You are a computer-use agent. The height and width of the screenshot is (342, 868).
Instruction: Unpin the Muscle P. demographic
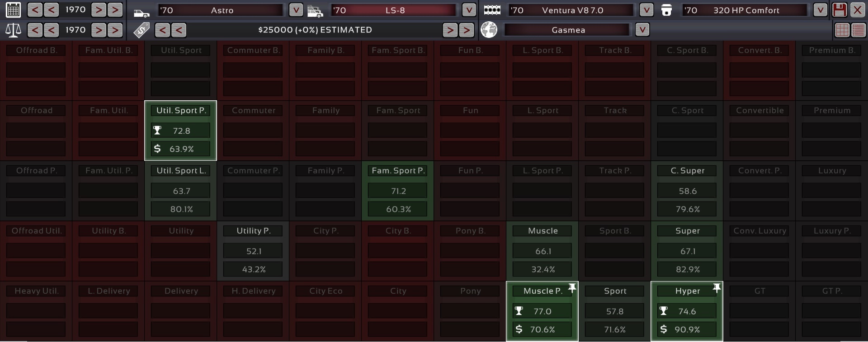point(572,288)
